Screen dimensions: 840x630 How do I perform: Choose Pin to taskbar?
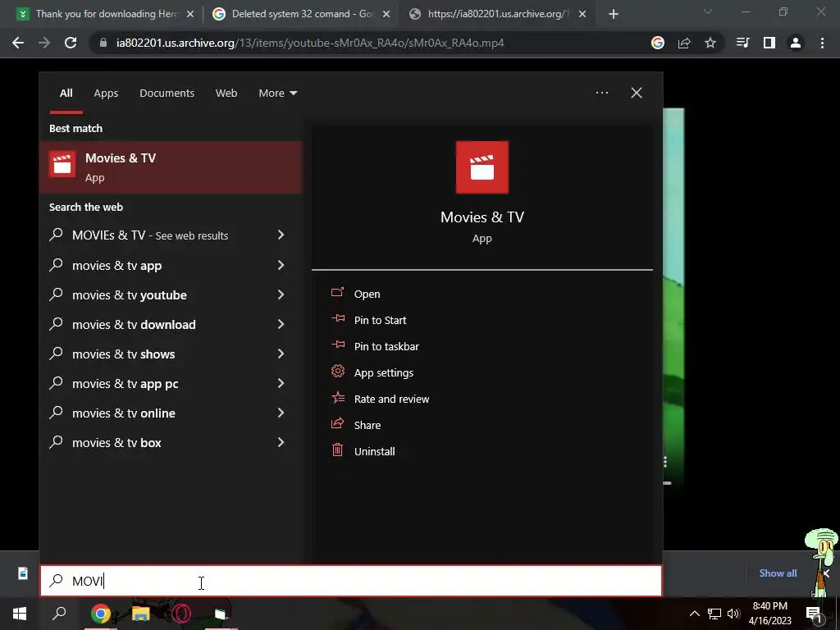[386, 347]
